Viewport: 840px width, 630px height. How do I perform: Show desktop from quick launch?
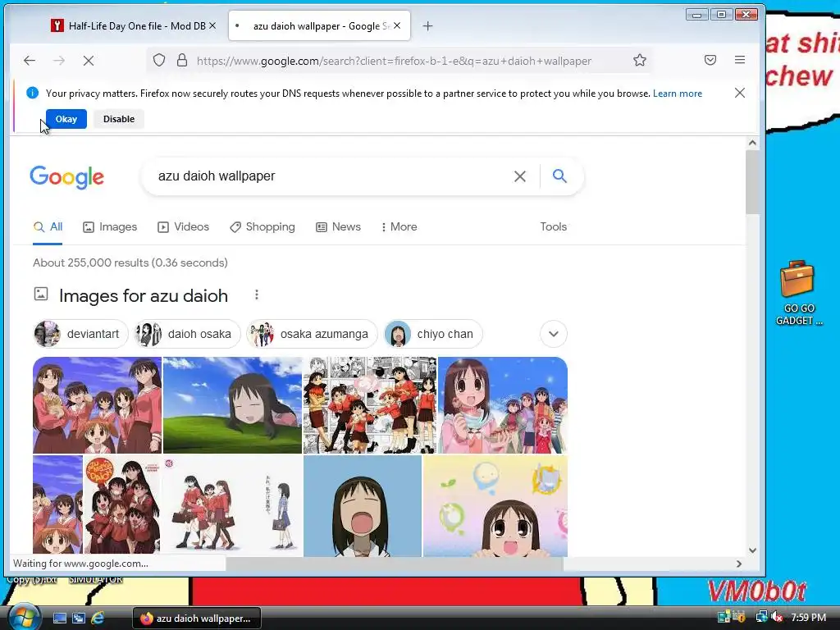pyautogui.click(x=59, y=618)
